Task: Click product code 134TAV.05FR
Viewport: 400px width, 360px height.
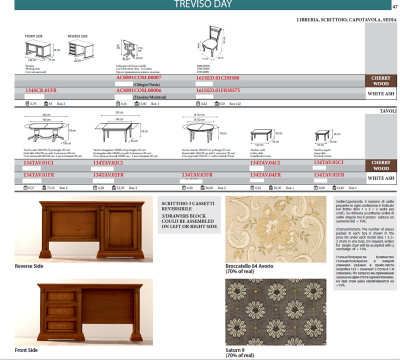Action: pyautogui.click(x=329, y=175)
